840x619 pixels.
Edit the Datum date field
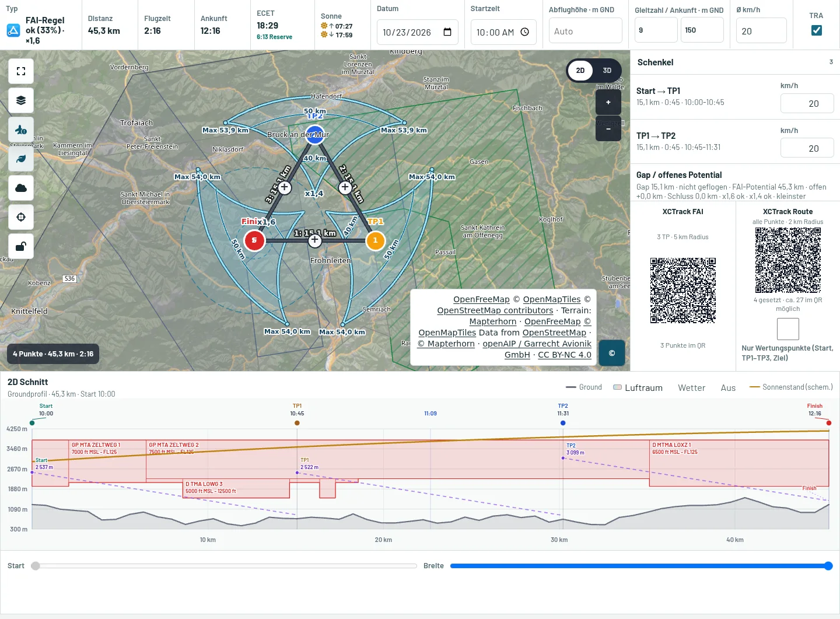418,32
